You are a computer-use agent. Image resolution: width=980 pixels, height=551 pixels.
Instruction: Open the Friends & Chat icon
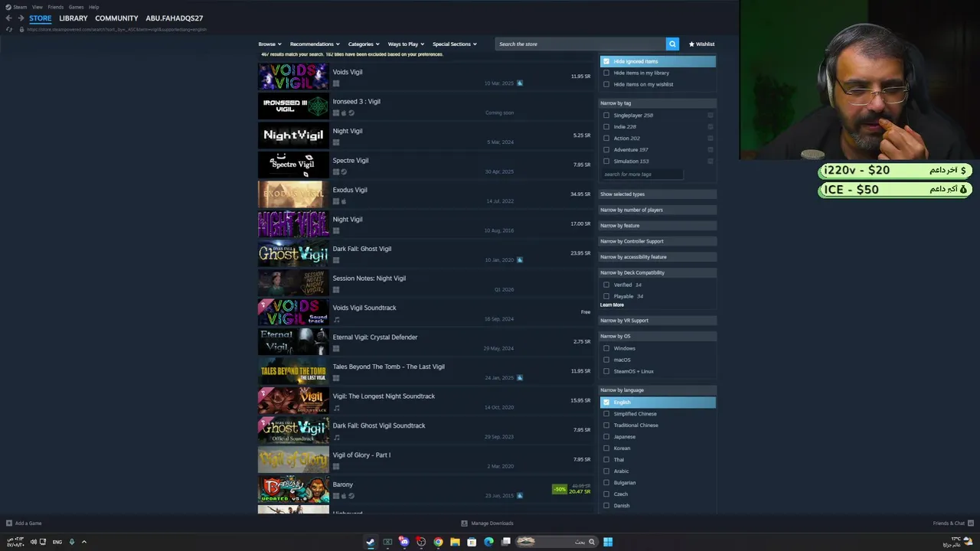click(969, 523)
